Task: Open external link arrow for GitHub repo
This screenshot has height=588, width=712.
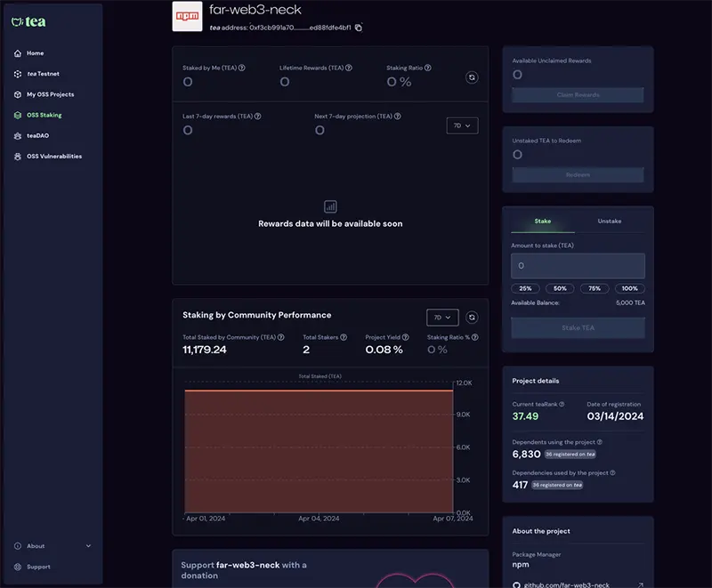Action: click(x=640, y=585)
